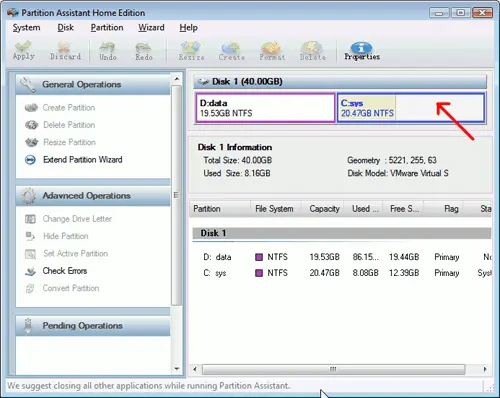This screenshot has height=398, width=500.
Task: Open the Help menu
Action: tap(188, 28)
